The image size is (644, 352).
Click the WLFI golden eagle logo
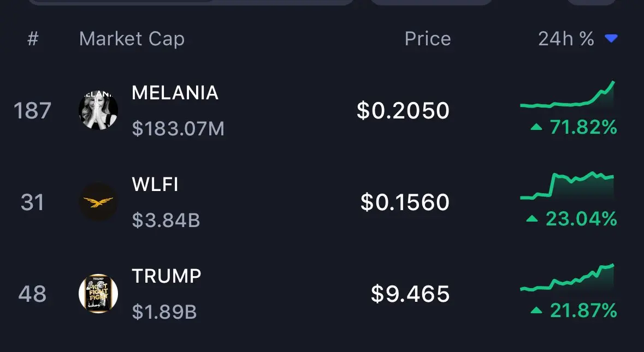98,202
